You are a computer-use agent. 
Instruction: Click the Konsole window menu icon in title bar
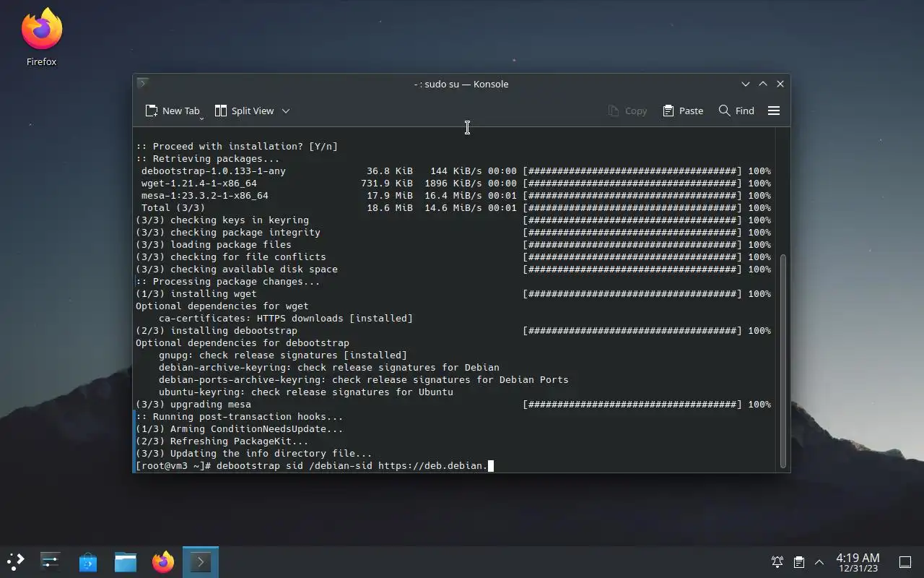pyautogui.click(x=142, y=84)
